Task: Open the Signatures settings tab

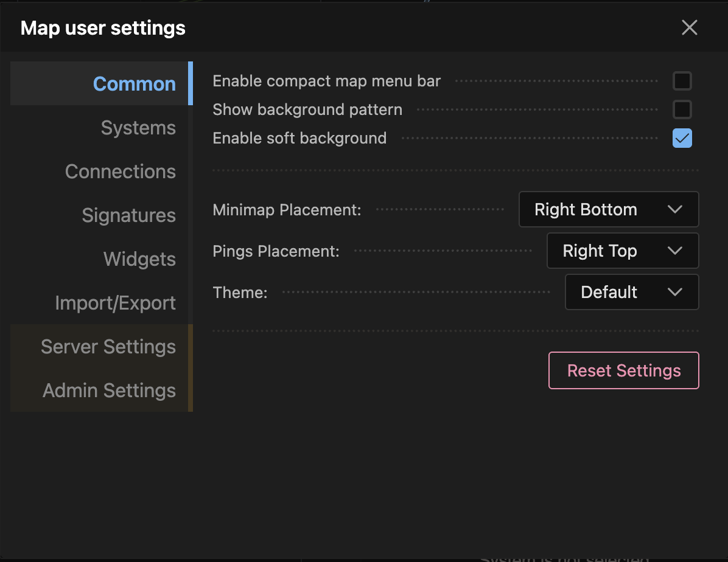Action: [x=129, y=215]
